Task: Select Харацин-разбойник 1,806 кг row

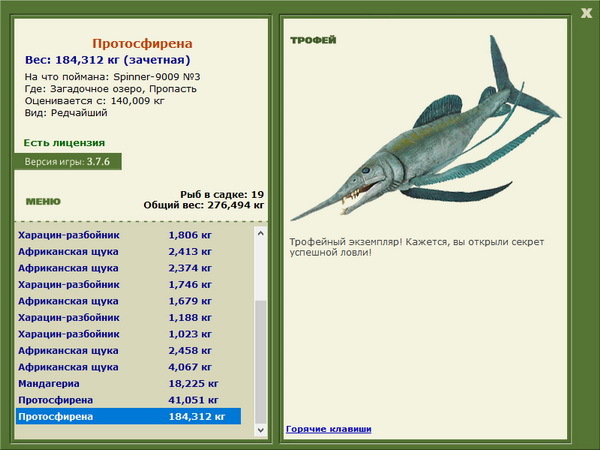Action: click(x=129, y=235)
